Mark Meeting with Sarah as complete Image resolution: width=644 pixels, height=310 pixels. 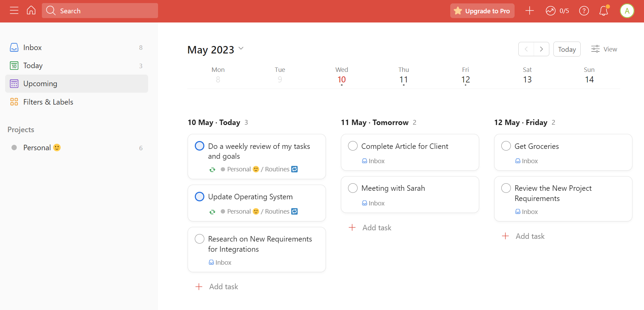353,188
